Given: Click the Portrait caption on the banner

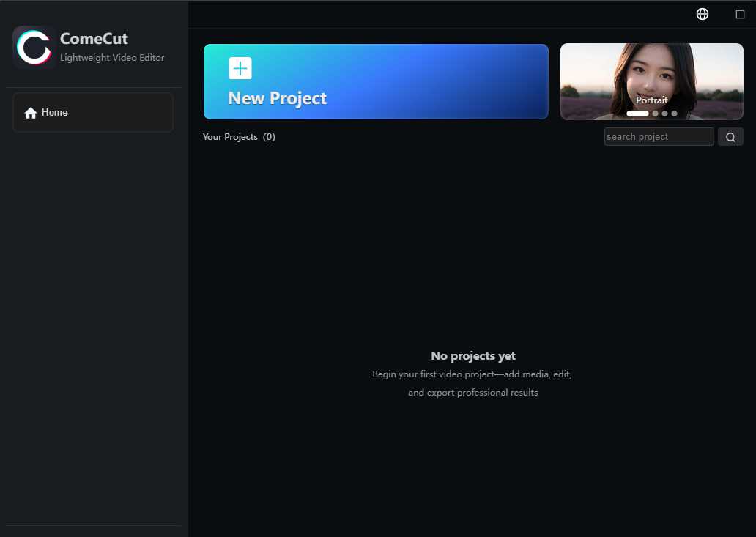Looking at the screenshot, I should (651, 100).
